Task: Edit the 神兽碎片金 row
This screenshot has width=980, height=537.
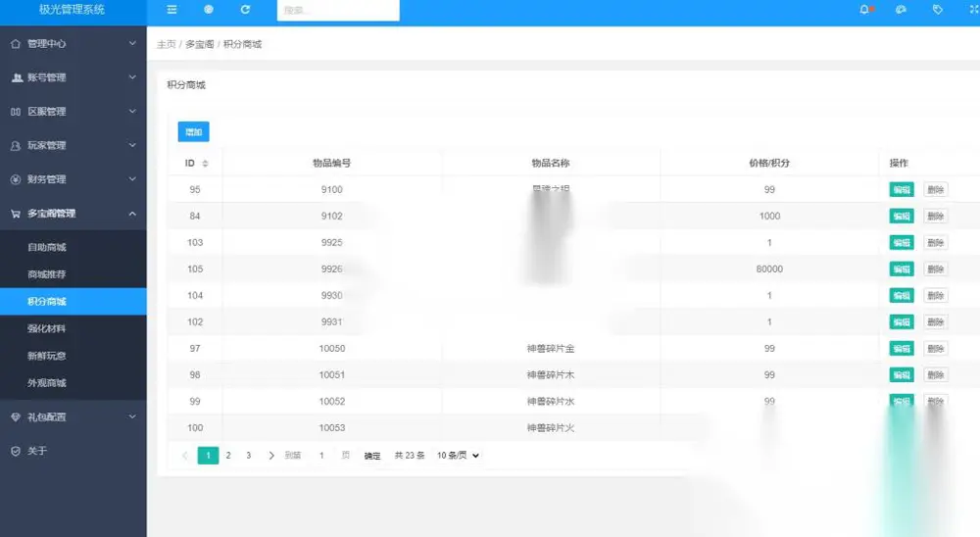Action: pyautogui.click(x=902, y=348)
